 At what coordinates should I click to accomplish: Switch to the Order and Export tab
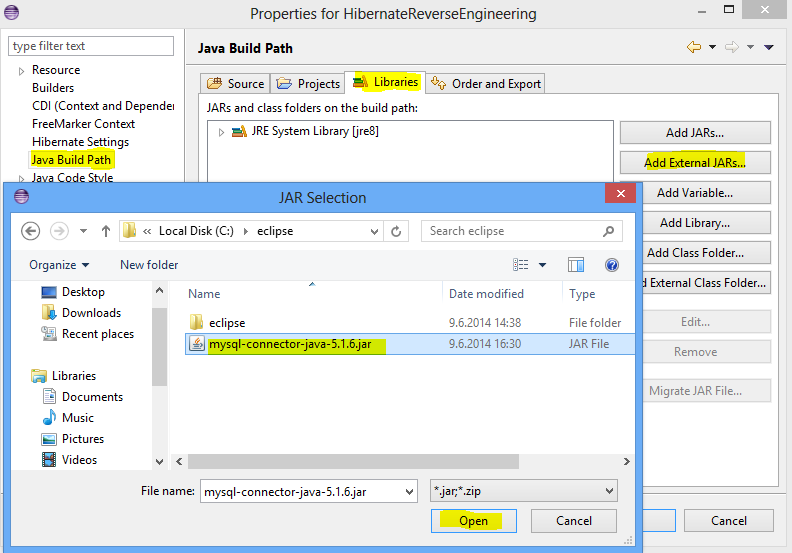[x=486, y=84]
